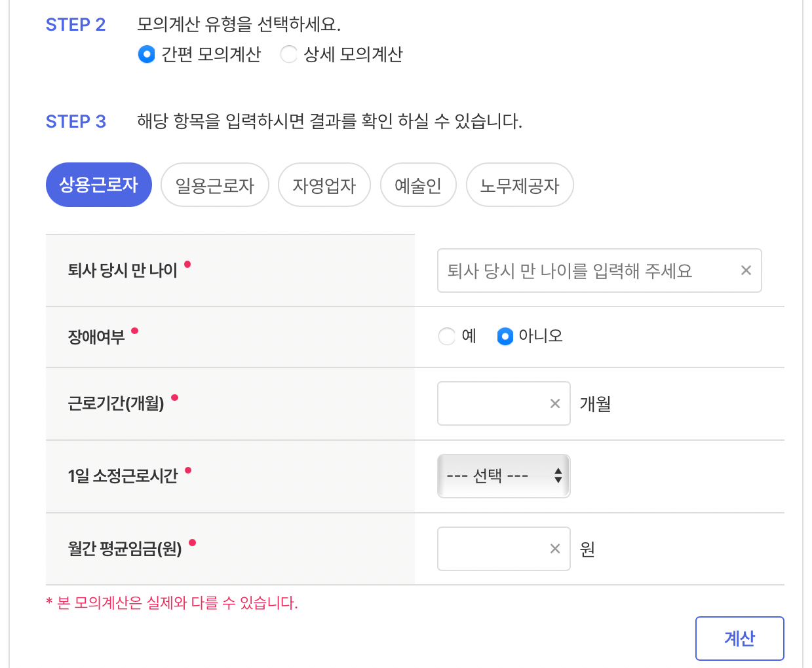Viewport: 812px width, 668px height.
Task: Choose 아니오 for 장애여부
Action: 505,336
